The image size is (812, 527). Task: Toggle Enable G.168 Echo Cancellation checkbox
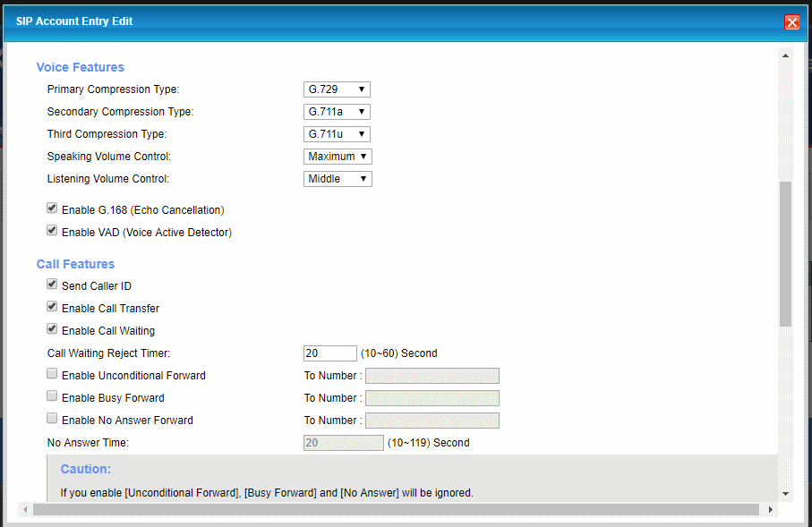[x=52, y=208]
